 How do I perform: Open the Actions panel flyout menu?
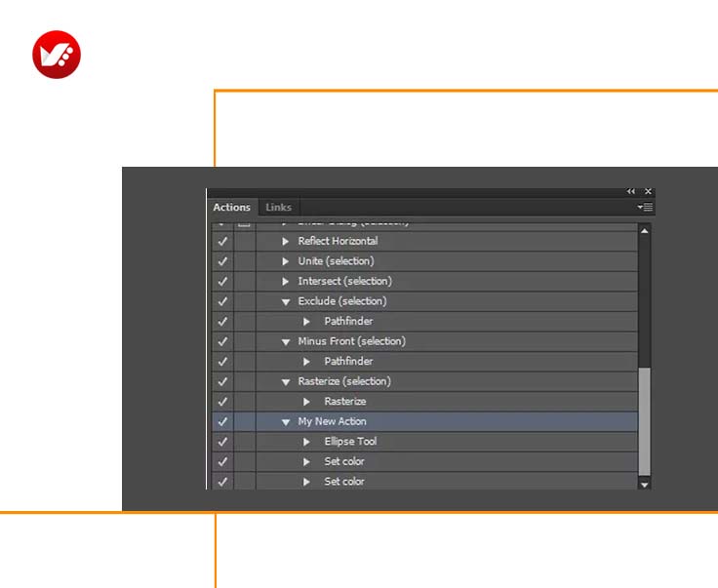click(645, 208)
